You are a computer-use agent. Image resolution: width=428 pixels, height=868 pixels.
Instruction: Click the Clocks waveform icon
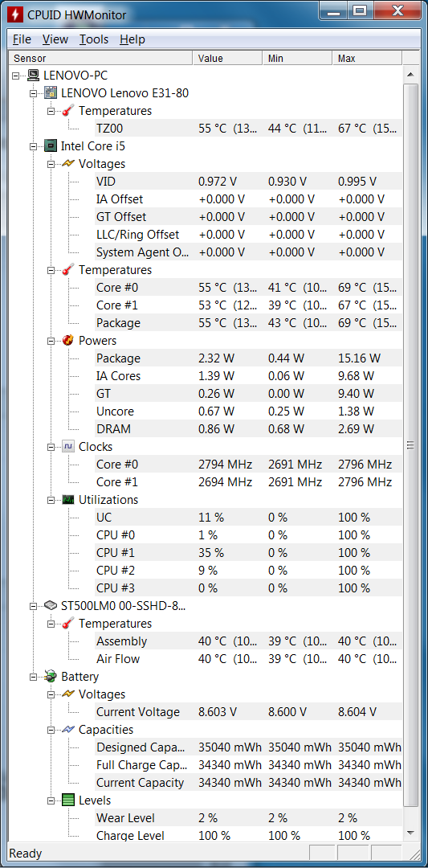68,447
